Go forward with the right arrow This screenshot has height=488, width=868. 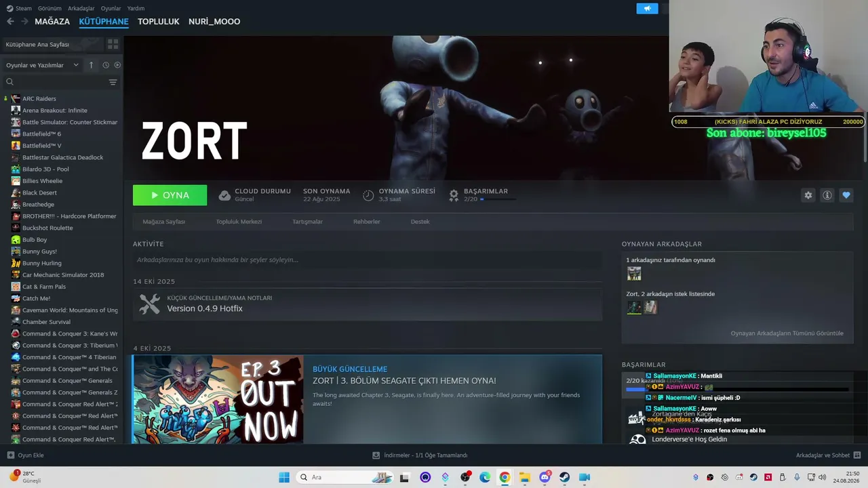click(x=24, y=22)
